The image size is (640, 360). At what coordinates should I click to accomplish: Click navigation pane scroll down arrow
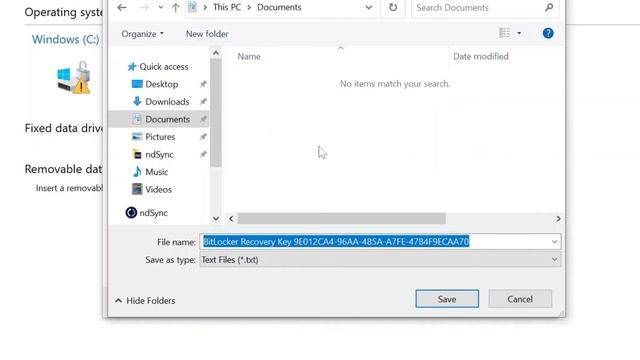point(216,219)
